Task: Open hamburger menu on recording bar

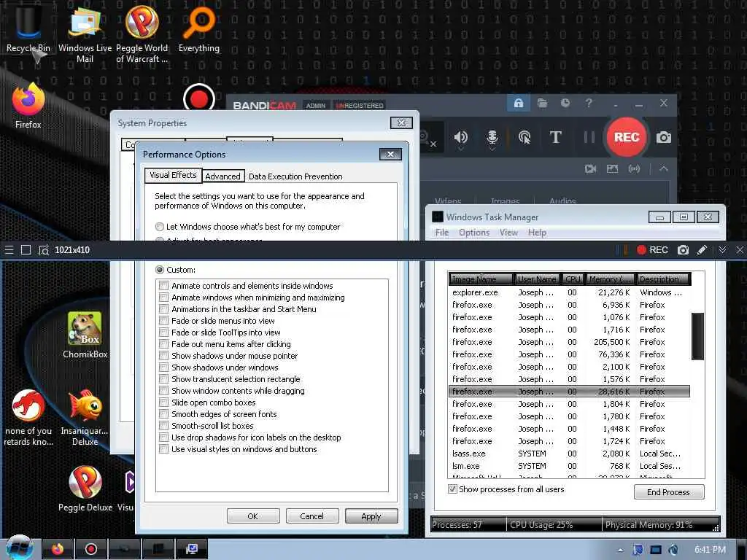Action: (x=9, y=250)
